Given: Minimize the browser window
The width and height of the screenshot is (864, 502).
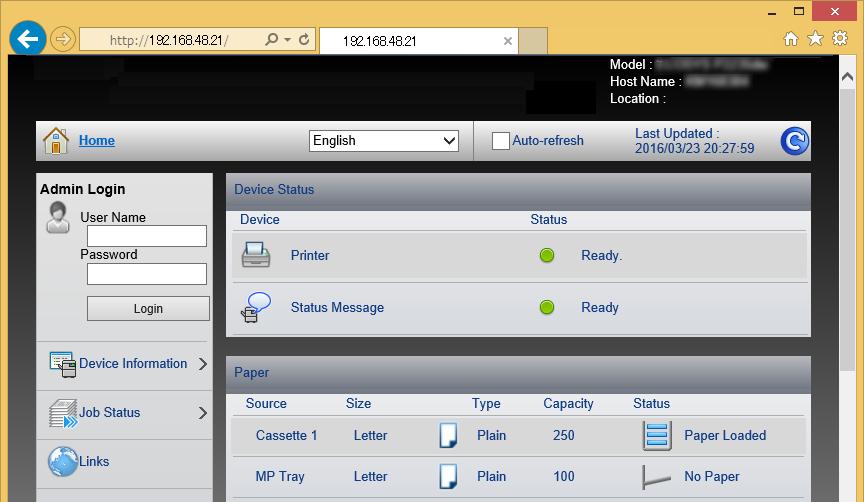Looking at the screenshot, I should tap(772, 12).
